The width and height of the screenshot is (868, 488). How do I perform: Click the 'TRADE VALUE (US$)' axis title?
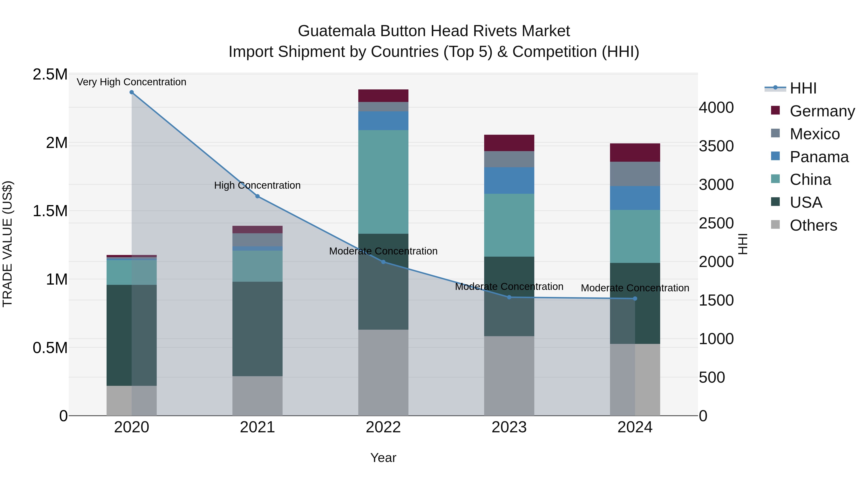[7, 244]
